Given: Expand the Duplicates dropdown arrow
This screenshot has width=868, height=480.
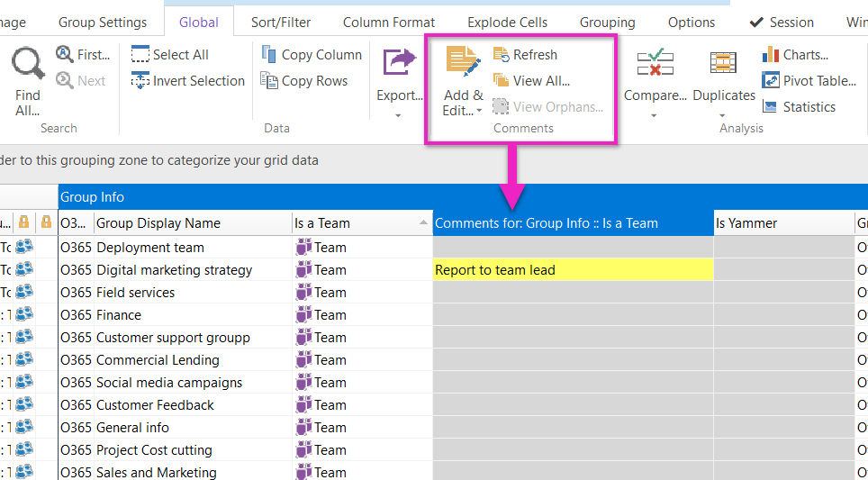Looking at the screenshot, I should tap(723, 115).
